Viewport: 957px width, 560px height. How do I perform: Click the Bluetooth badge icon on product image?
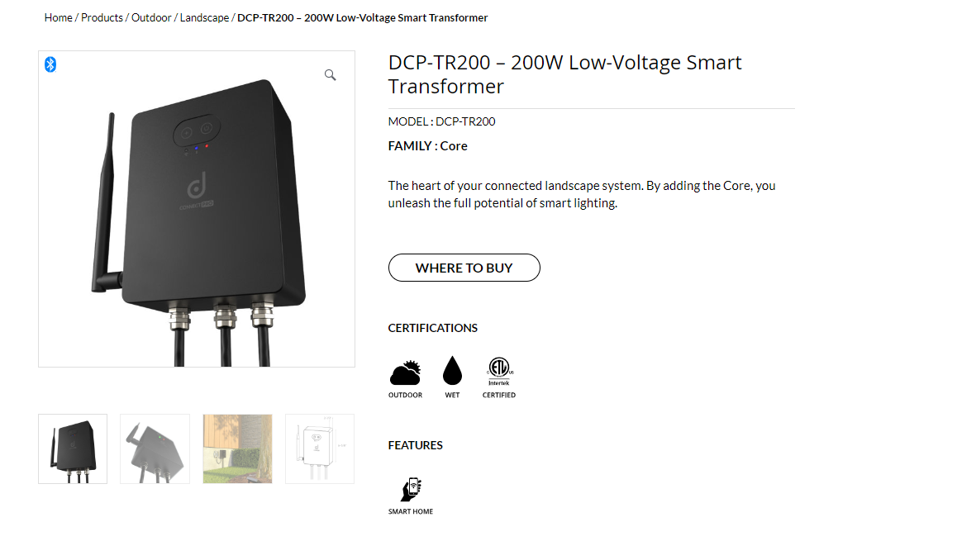coord(50,64)
